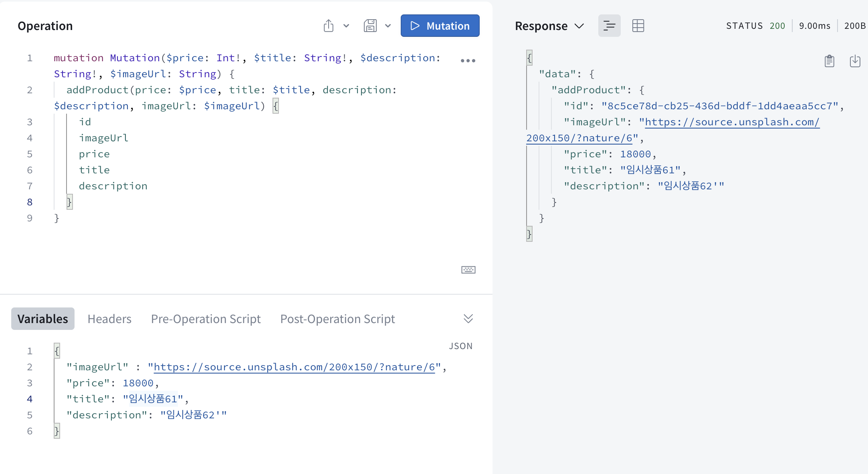
Task: Open the three-dots operation options menu
Action: click(468, 61)
